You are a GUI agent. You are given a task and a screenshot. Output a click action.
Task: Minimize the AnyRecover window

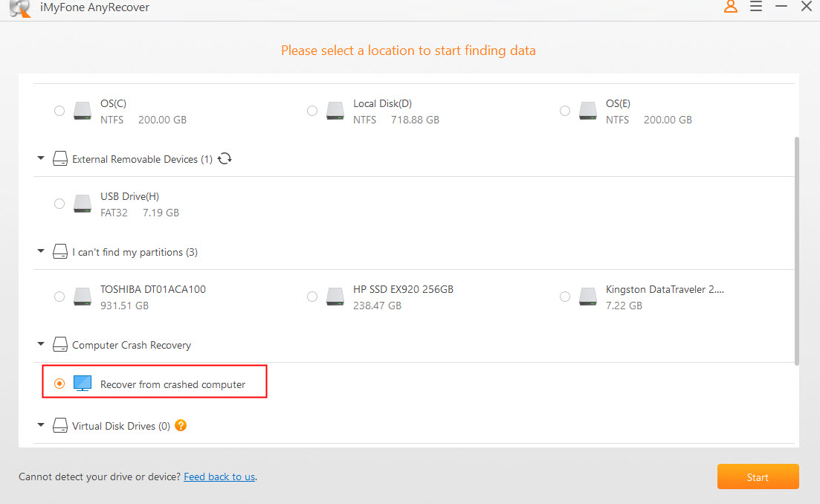click(781, 6)
